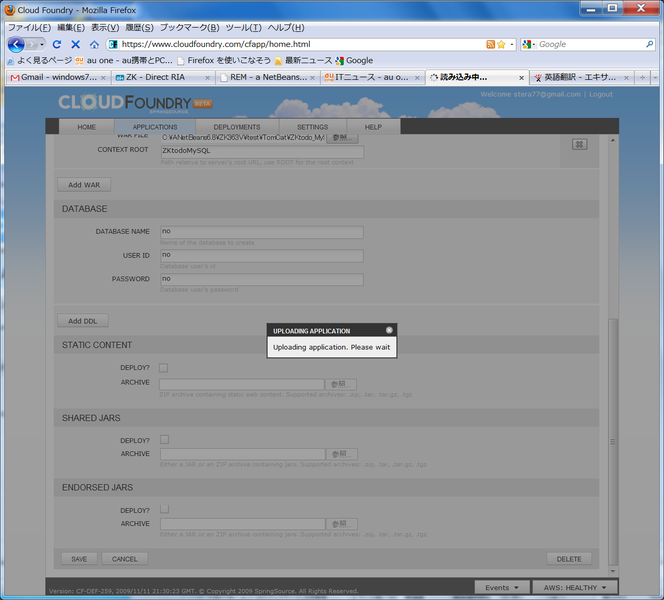Viewport: 664px width, 600px height.
Task: Go to the home page icon
Action: 94,44
